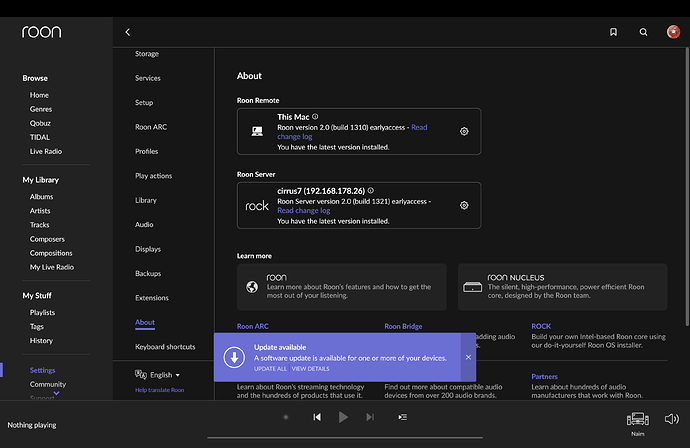
Task: Skip to next track
Action: (x=370, y=417)
